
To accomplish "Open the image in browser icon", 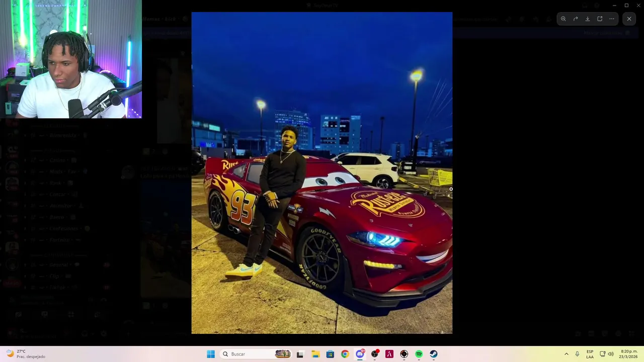I will [600, 19].
